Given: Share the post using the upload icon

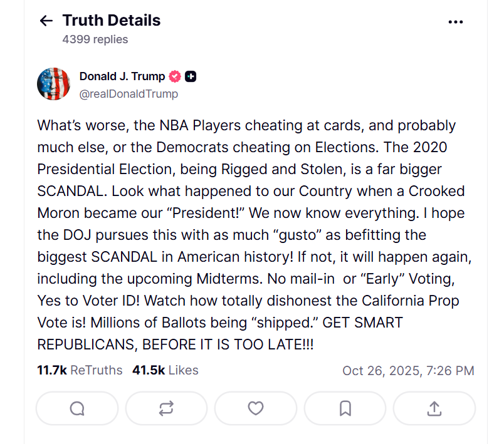Looking at the screenshot, I should tap(434, 408).
